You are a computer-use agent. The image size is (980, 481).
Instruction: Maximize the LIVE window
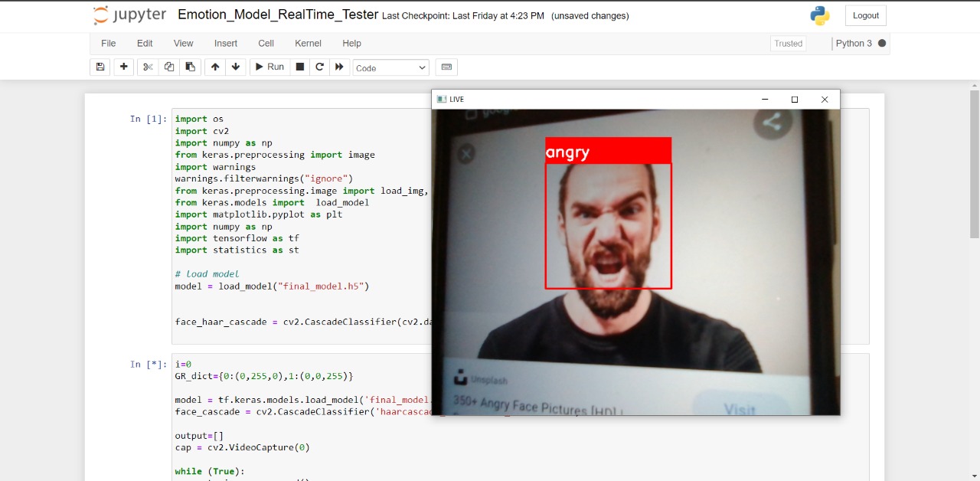(x=795, y=100)
